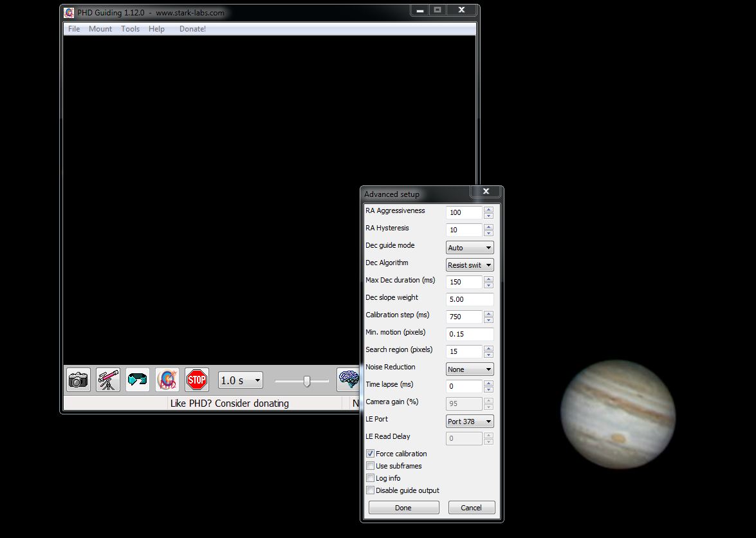Click the gamma slider thumb
756x538 pixels.
(307, 382)
